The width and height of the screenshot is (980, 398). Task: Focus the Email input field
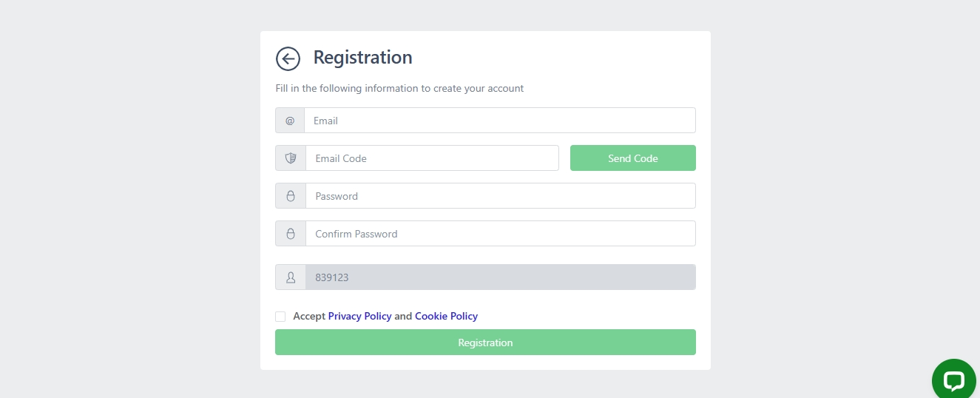[499, 121]
